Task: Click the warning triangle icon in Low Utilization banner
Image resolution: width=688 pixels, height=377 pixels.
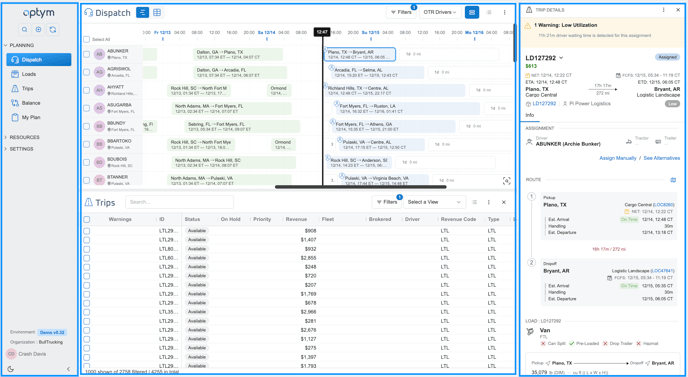Action: tap(528, 25)
